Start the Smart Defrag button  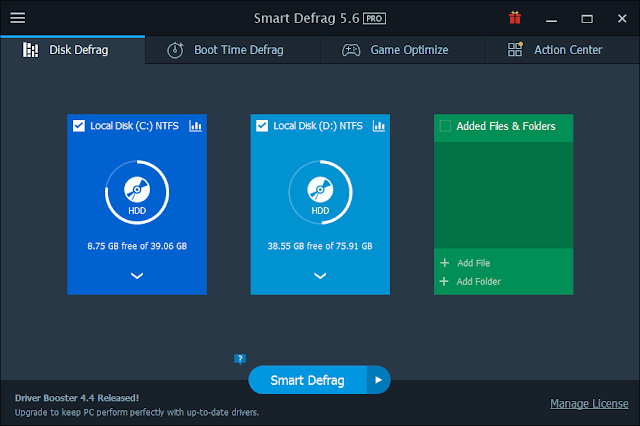[307, 380]
